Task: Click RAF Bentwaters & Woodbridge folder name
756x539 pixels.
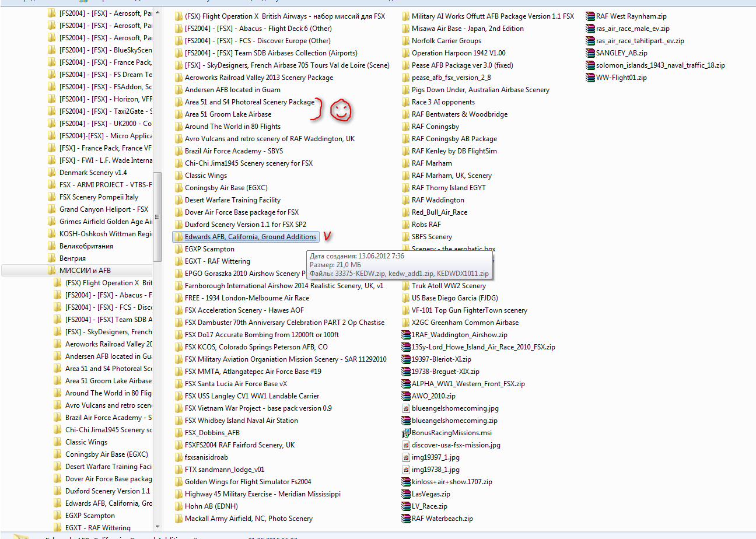Action: pos(460,114)
